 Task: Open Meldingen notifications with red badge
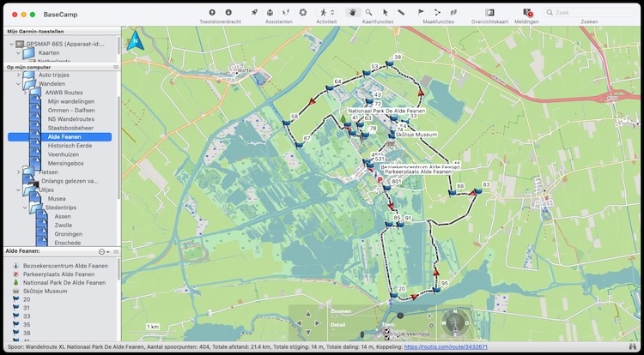click(x=527, y=13)
